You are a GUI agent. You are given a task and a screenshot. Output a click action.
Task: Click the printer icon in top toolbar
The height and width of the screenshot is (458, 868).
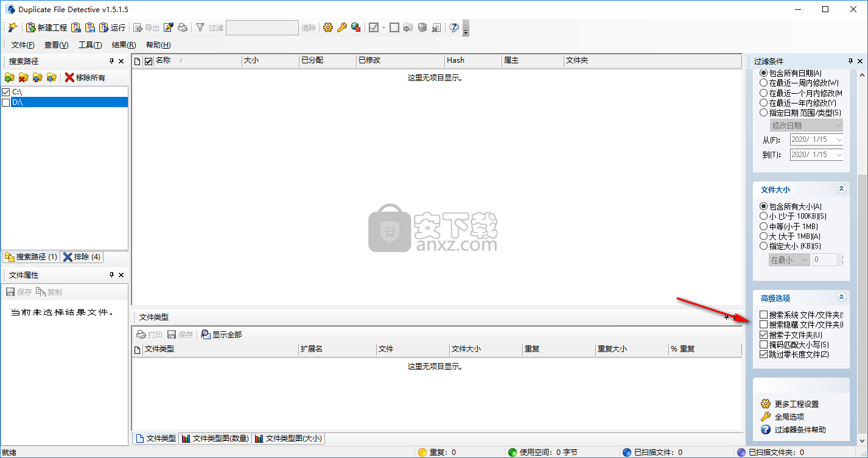coord(183,27)
